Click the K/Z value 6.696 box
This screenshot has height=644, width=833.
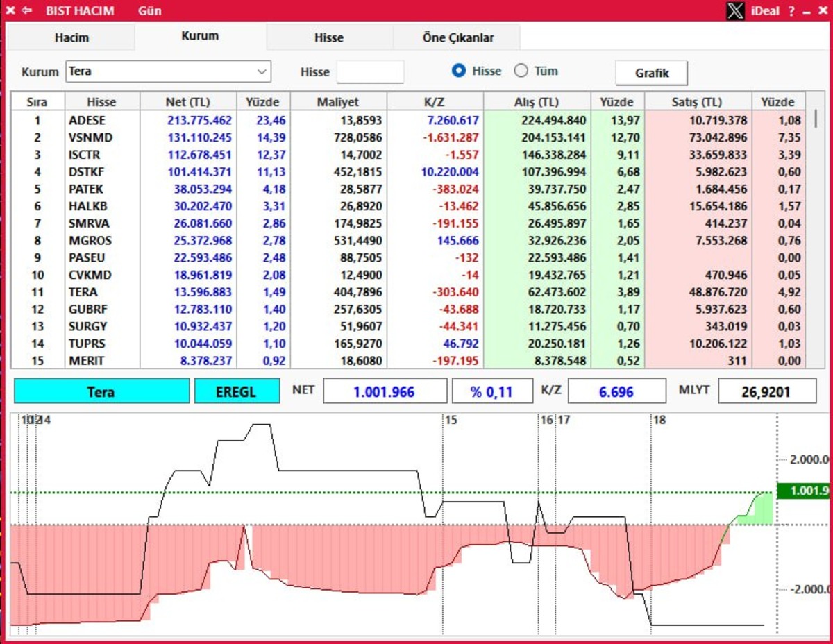tap(616, 391)
